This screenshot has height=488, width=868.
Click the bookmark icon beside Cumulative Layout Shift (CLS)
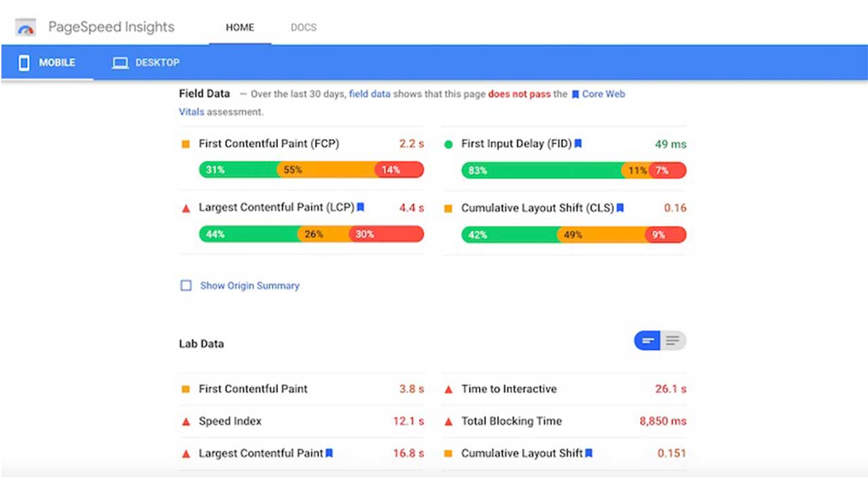(620, 208)
